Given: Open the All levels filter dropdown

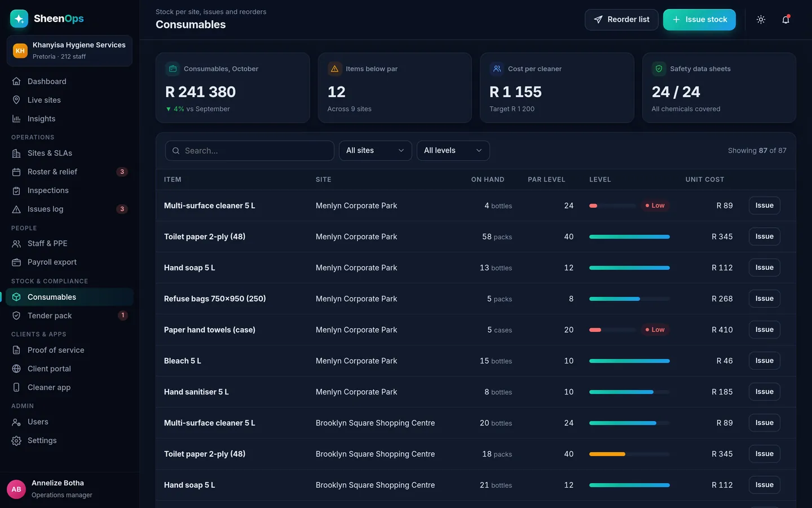Looking at the screenshot, I should pyautogui.click(x=453, y=151).
